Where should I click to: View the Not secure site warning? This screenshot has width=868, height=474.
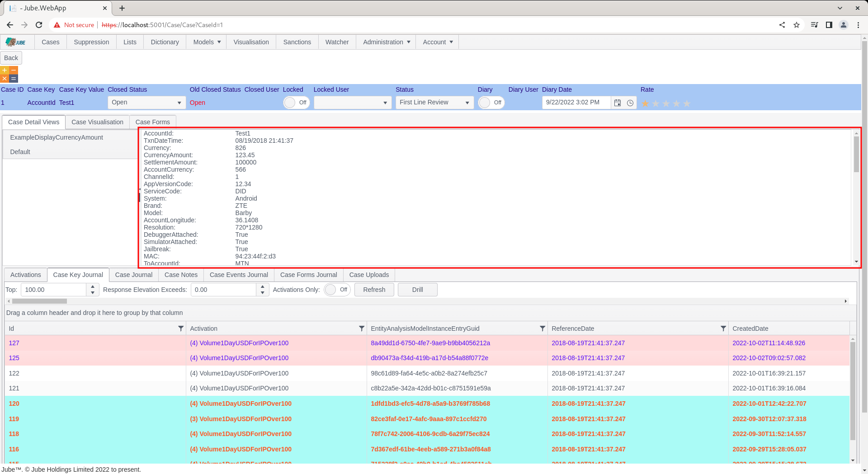pos(74,25)
